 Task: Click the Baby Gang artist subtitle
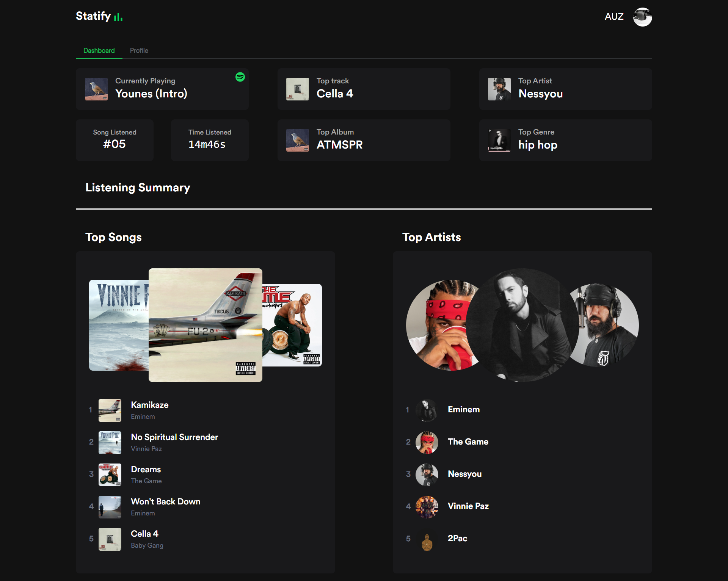tap(147, 545)
